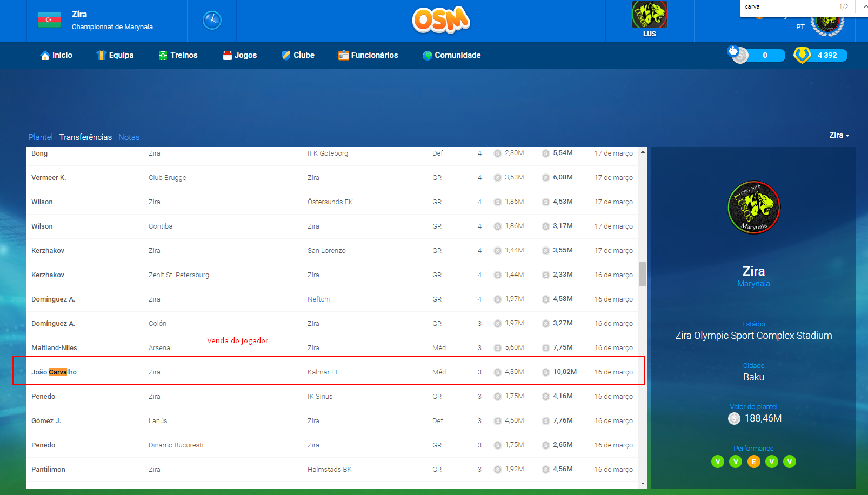Viewport: 868px width, 495px height.
Task: Click the orange E performance badge
Action: pyautogui.click(x=753, y=461)
